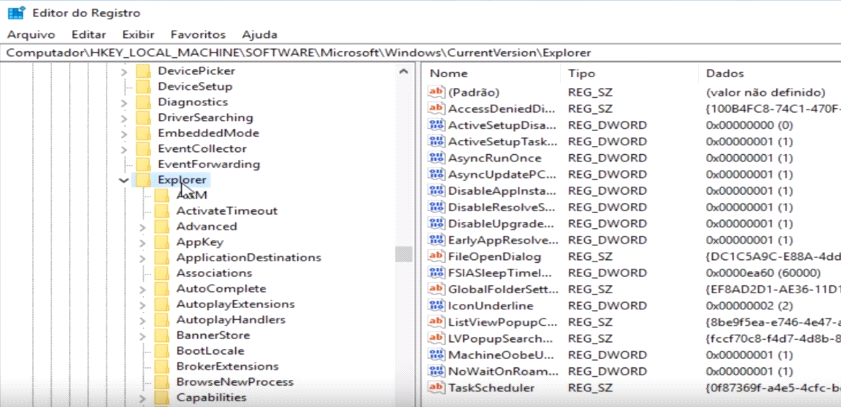This screenshot has height=407, width=844.
Task: Open the Arquivo menu
Action: (31, 34)
